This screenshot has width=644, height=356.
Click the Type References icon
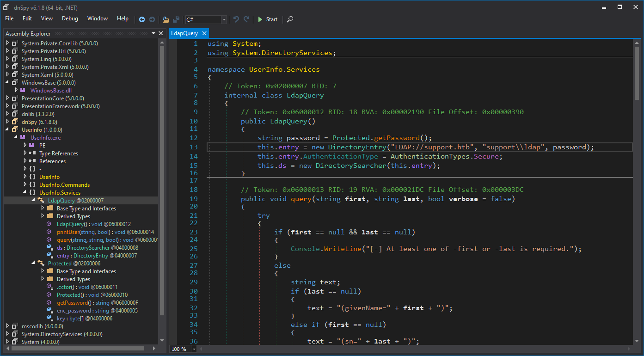(32, 153)
